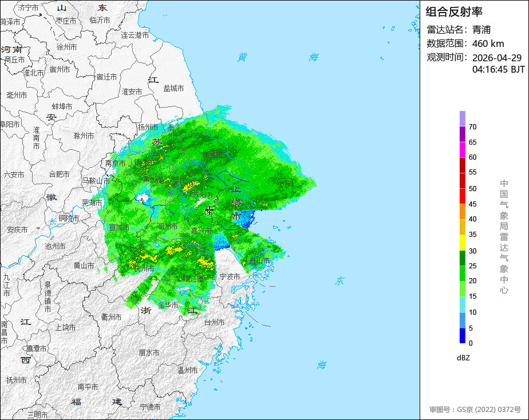Click the 'dBZ' unit label below legend

[x=463, y=358]
